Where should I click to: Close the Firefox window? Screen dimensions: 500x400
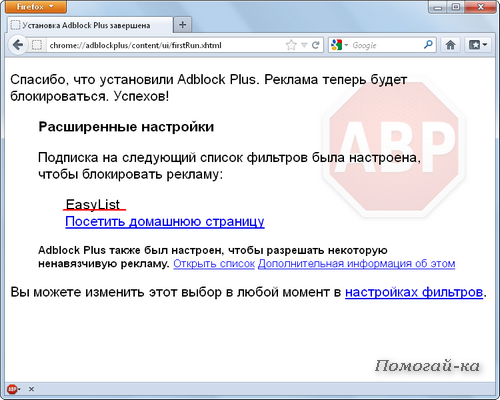click(x=480, y=7)
